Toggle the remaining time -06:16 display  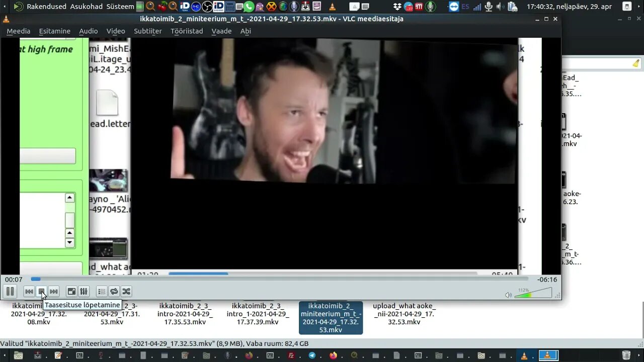[x=547, y=280]
